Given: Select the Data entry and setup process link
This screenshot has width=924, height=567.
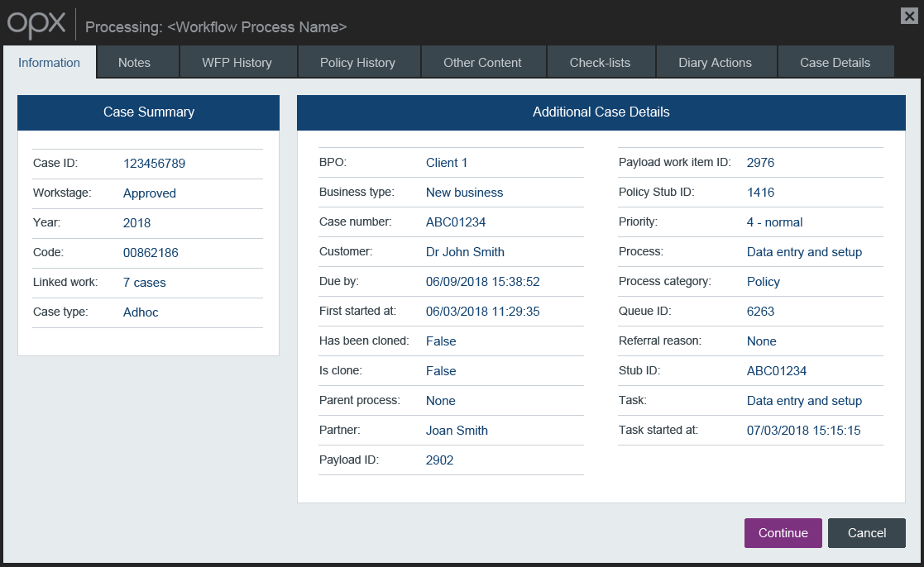Looking at the screenshot, I should tap(804, 251).
